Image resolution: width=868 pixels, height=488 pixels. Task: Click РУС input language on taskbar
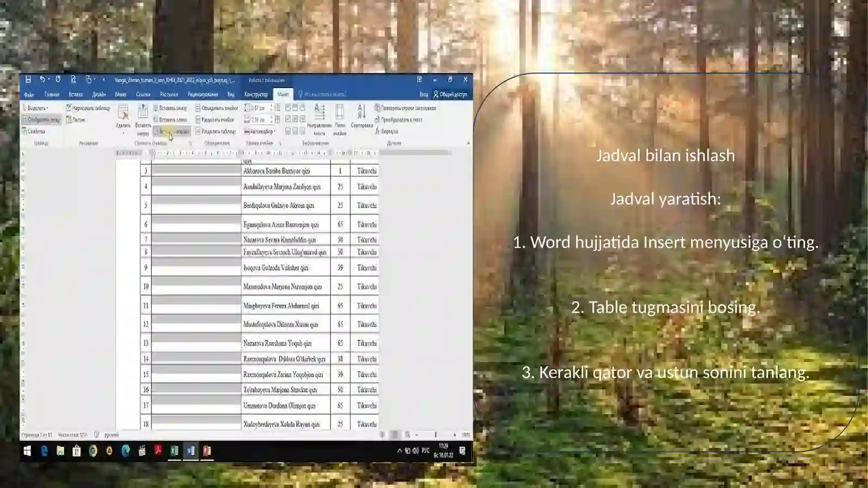425,451
